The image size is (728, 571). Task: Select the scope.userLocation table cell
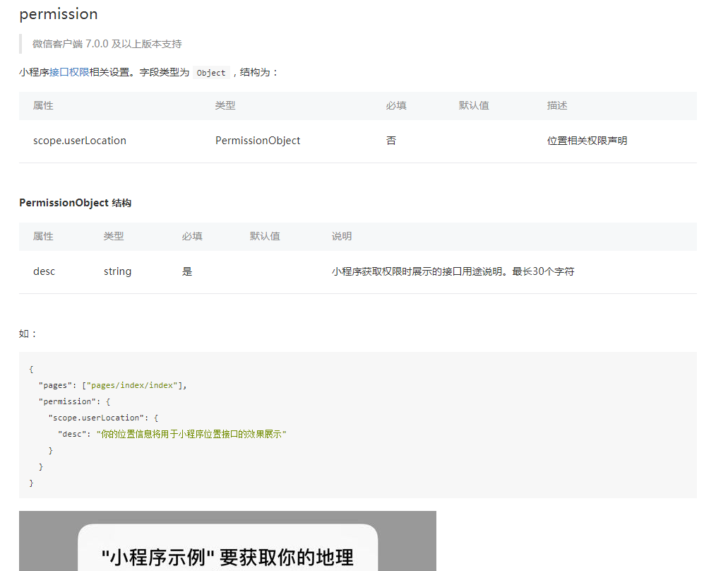click(x=80, y=141)
